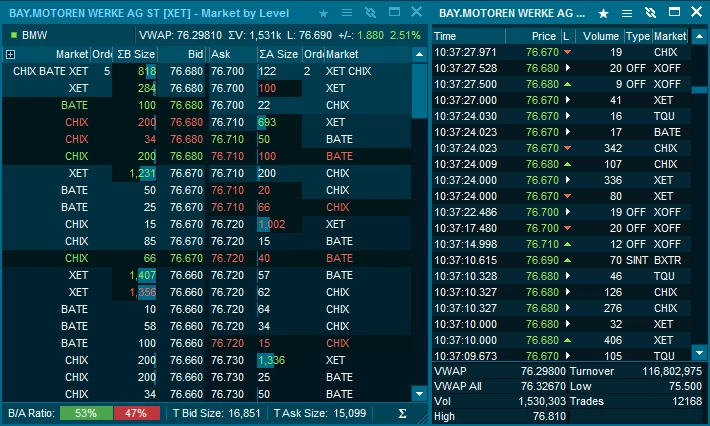Sort by the Ask column header
This screenshot has width=710, height=426.
[232, 54]
